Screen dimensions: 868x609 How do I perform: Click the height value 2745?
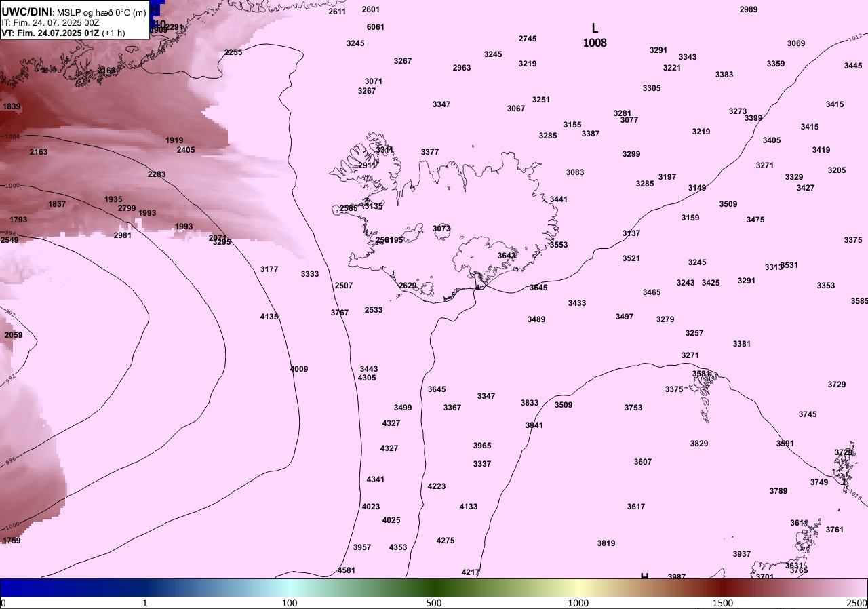(x=528, y=39)
